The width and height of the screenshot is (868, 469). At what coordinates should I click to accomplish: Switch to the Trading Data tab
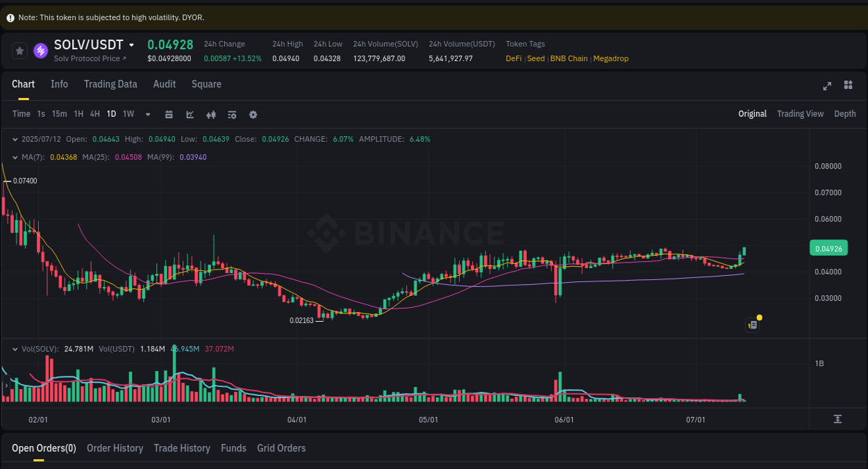point(110,84)
